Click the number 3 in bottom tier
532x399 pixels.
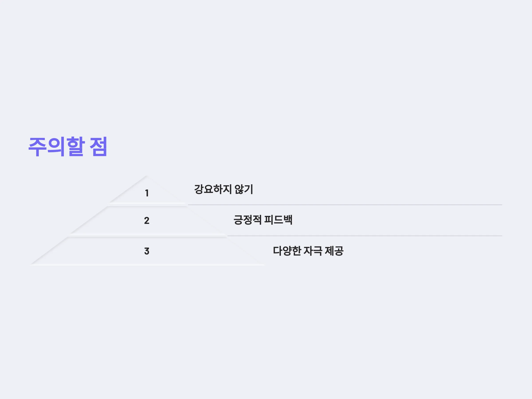[x=147, y=251]
